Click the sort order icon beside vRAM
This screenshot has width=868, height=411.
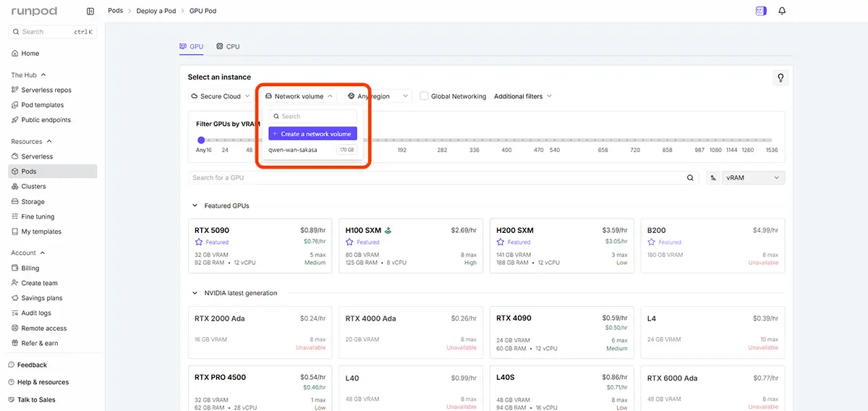point(713,177)
